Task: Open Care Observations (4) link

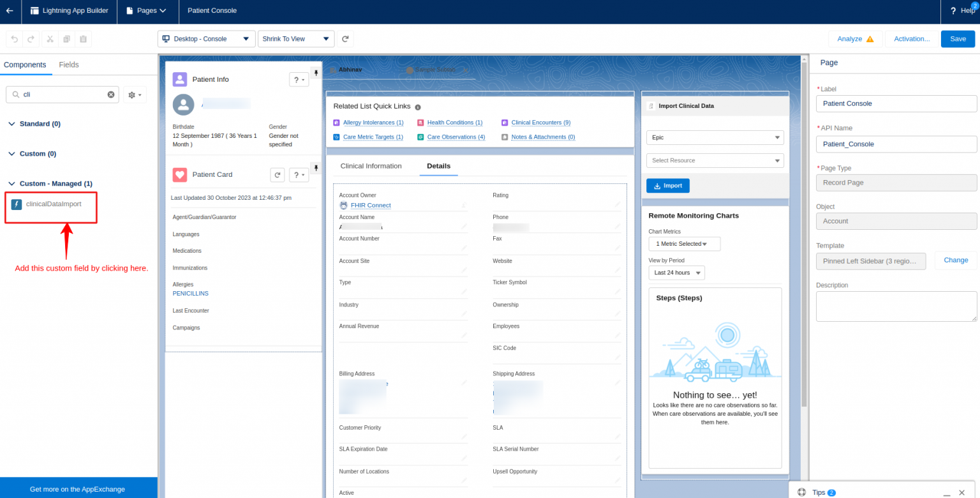Action: click(x=456, y=137)
